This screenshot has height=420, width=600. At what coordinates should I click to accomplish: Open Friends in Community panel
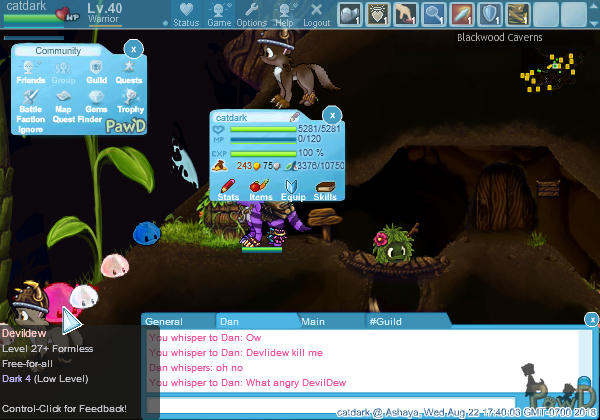(x=31, y=72)
